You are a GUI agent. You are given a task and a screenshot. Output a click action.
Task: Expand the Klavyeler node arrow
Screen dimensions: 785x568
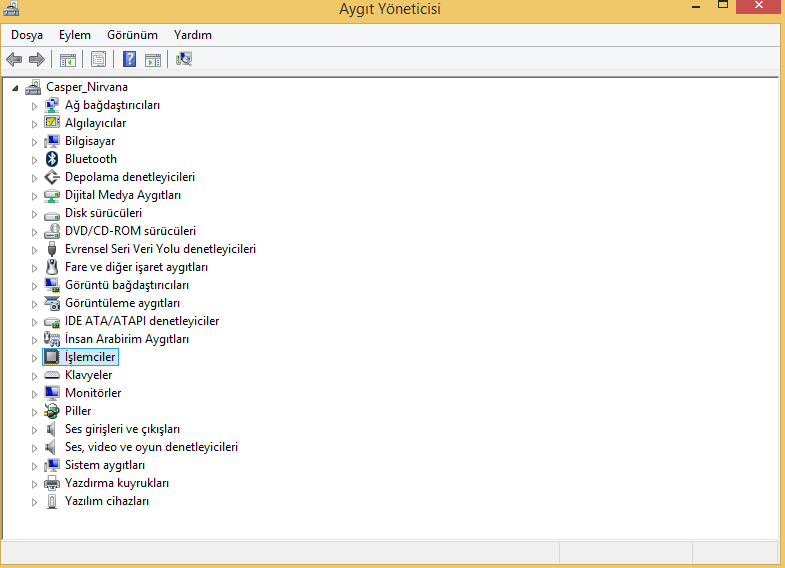pyautogui.click(x=34, y=376)
